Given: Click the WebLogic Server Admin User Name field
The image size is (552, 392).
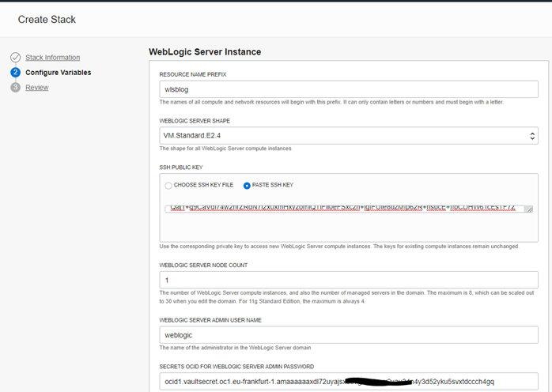Looking at the screenshot, I should point(349,335).
